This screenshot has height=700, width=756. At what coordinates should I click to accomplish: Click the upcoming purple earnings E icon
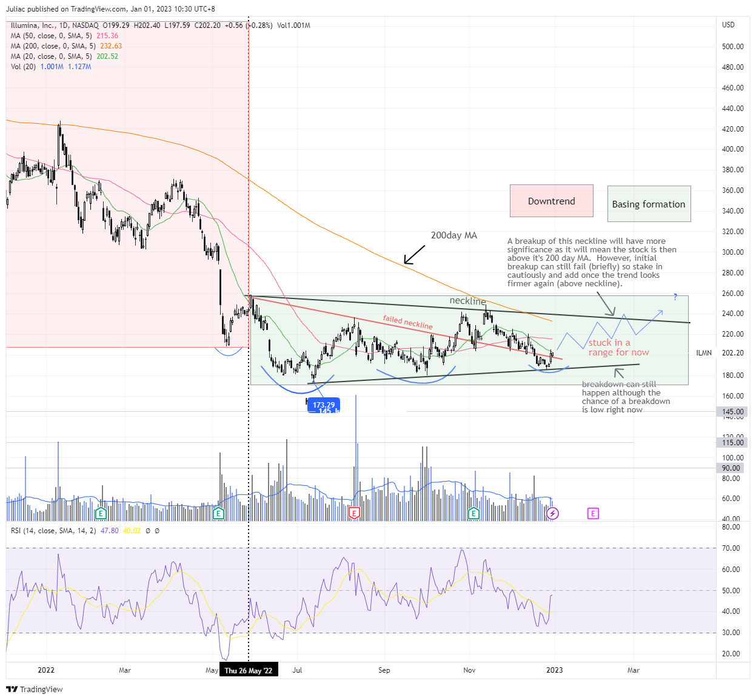(593, 514)
